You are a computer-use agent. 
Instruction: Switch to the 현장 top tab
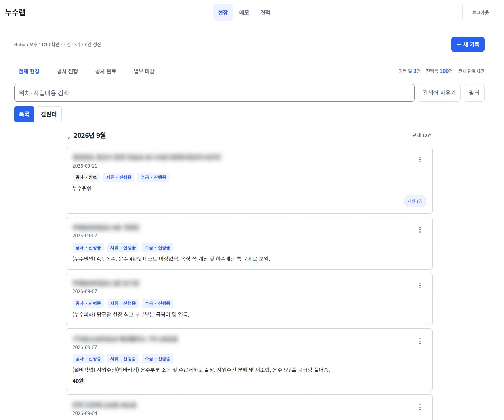[x=223, y=12]
